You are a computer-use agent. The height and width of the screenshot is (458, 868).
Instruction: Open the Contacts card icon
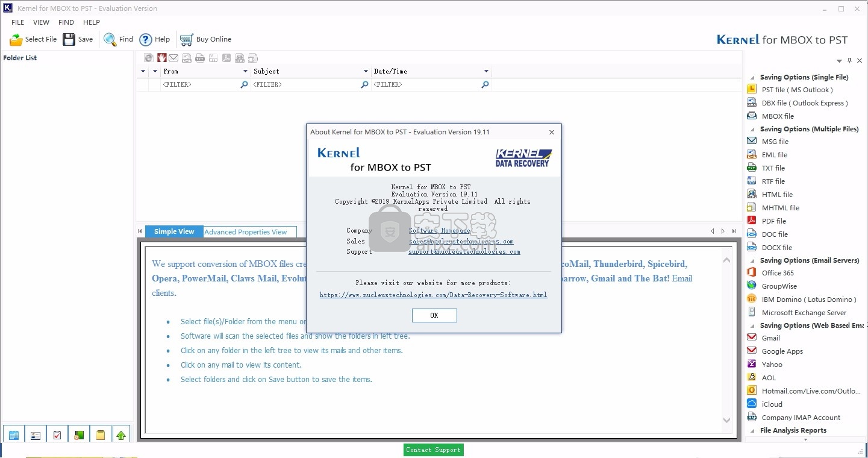pyautogui.click(x=36, y=435)
